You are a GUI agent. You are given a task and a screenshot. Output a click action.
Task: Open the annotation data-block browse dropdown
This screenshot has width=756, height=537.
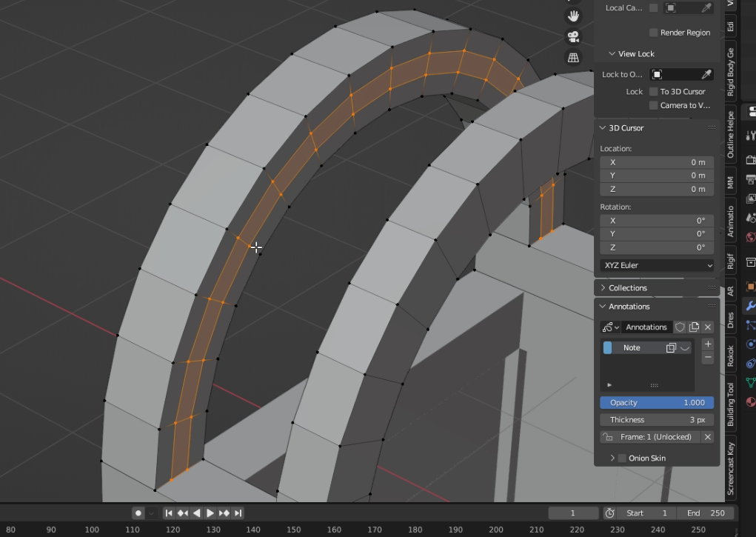[610, 327]
